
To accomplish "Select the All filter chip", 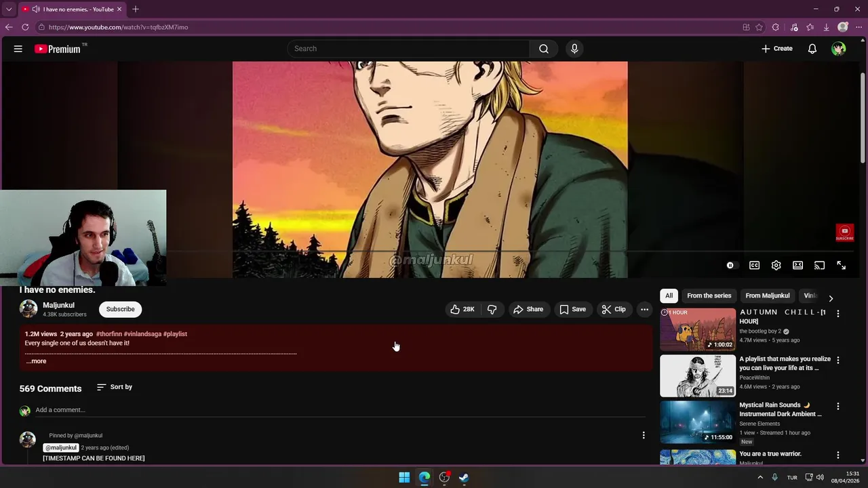I will (x=669, y=296).
